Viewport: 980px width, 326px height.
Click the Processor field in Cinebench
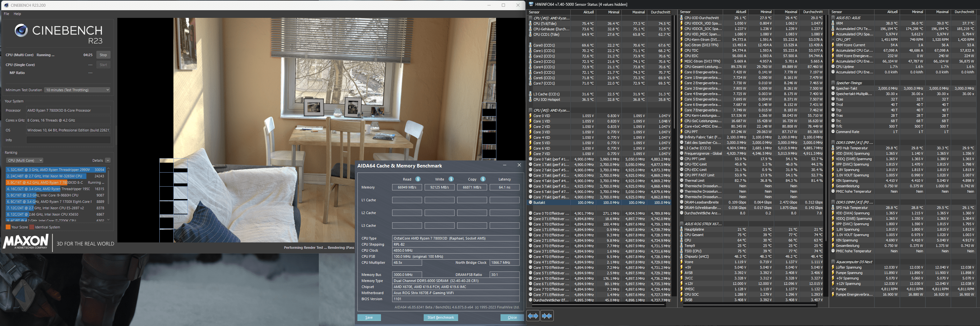coord(69,110)
